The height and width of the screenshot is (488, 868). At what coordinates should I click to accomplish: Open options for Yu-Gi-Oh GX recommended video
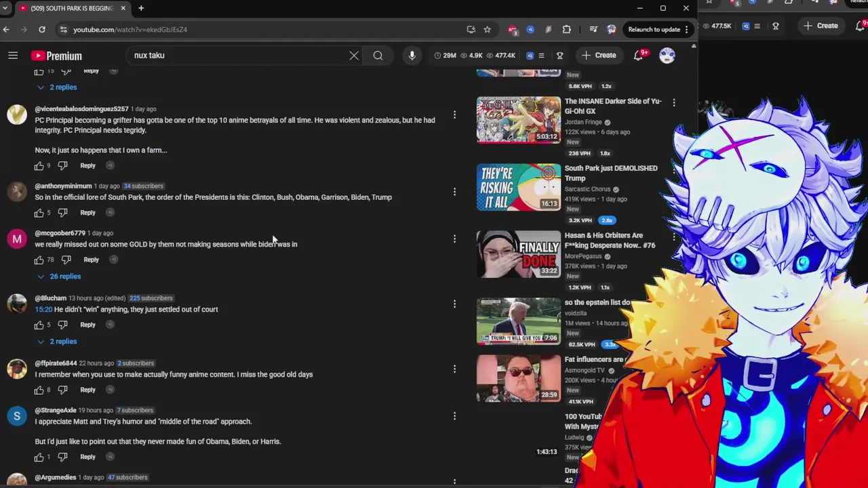[x=673, y=102]
